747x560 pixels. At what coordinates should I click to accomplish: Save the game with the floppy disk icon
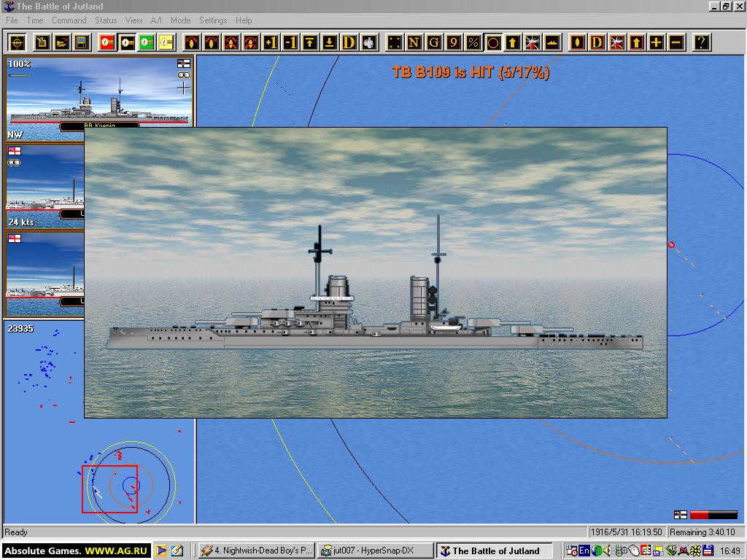pos(82,42)
